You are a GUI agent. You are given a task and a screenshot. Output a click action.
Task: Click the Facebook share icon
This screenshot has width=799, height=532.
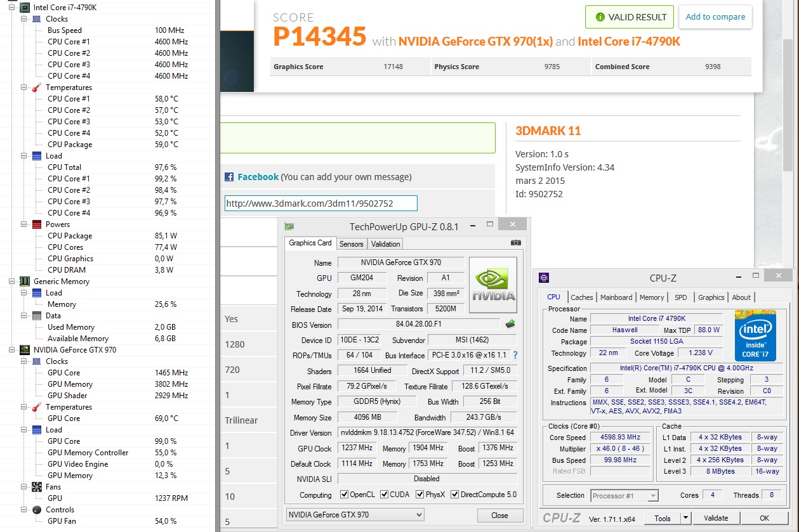(x=229, y=177)
